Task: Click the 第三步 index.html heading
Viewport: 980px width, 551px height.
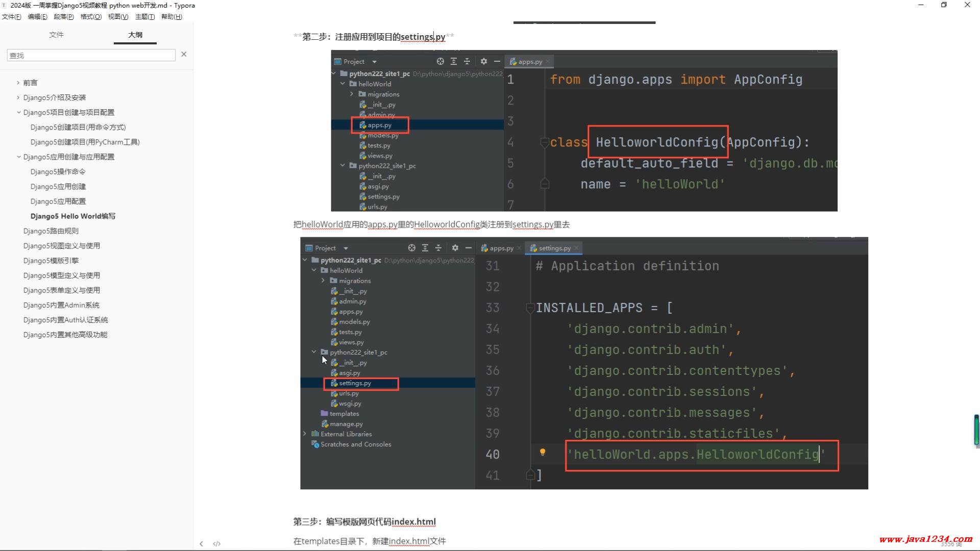Action: 364,521
